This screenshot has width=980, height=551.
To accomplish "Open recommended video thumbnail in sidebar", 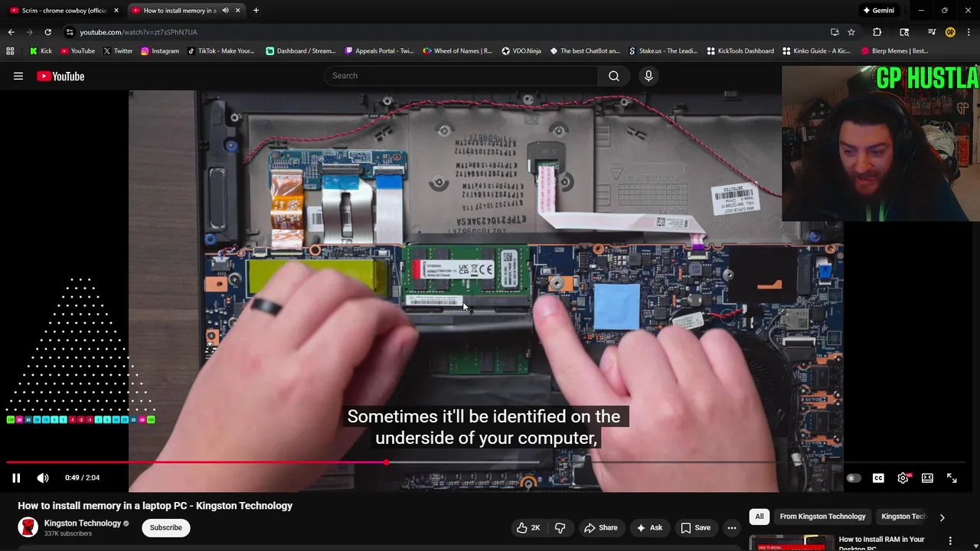I will [x=792, y=543].
